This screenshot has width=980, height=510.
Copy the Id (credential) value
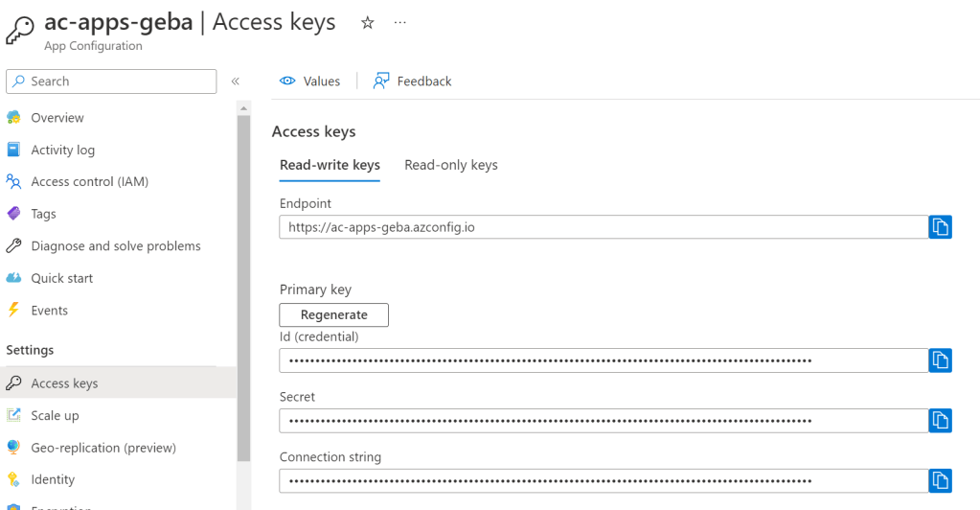[x=940, y=360]
